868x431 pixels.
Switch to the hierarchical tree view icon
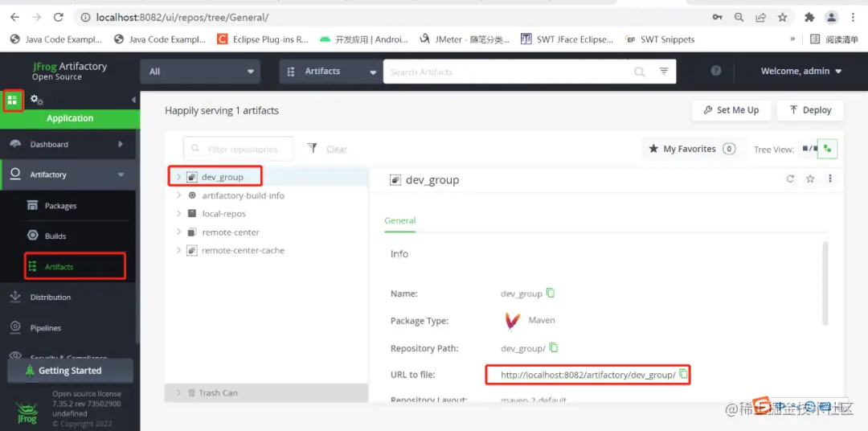click(828, 149)
